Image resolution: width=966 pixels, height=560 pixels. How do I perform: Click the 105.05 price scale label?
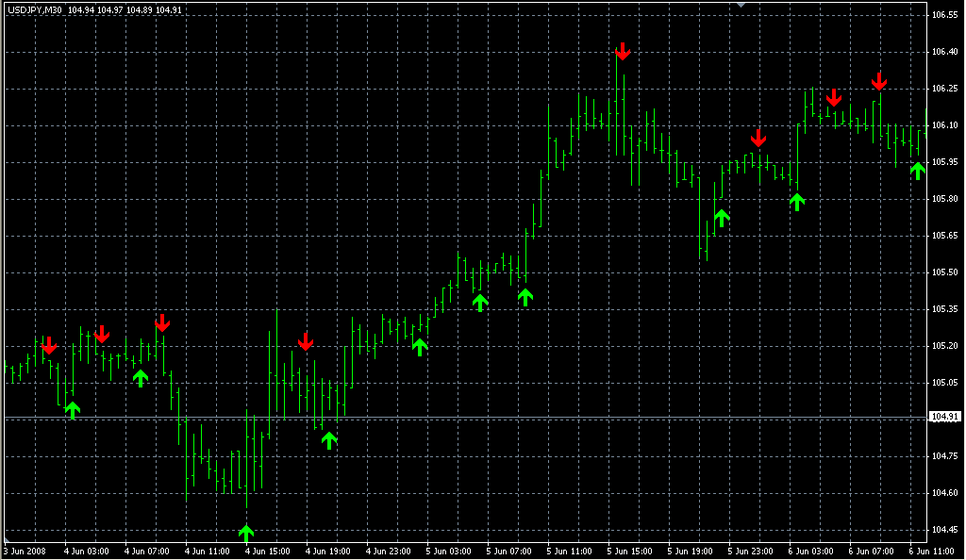point(944,383)
